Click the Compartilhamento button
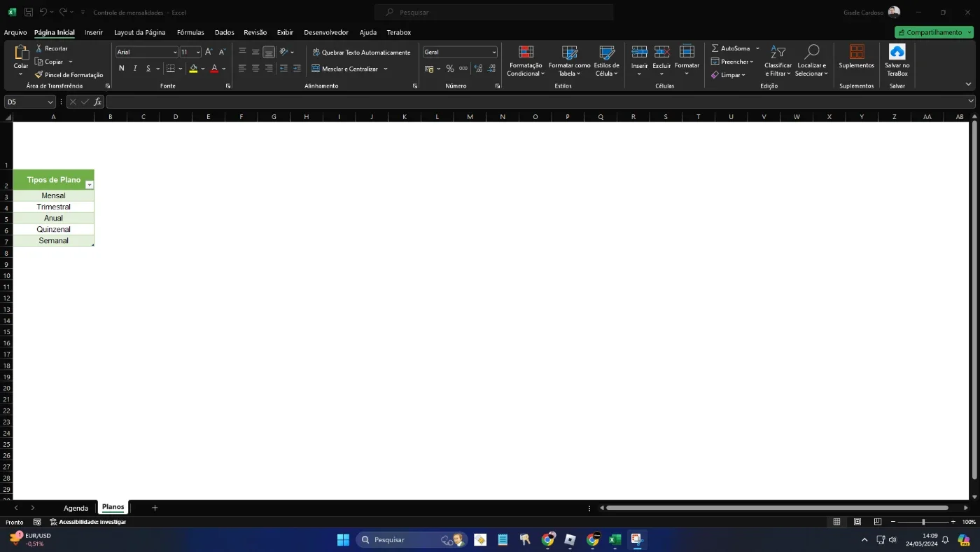 934,32
